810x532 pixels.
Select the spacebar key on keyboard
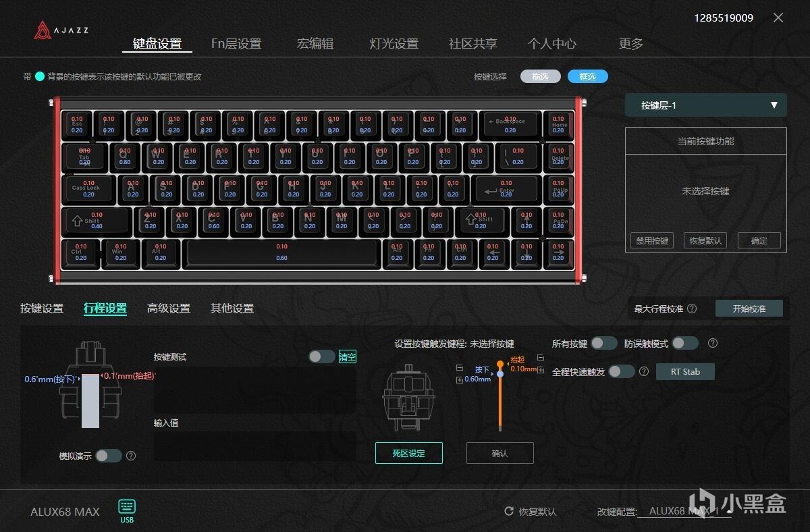281,252
